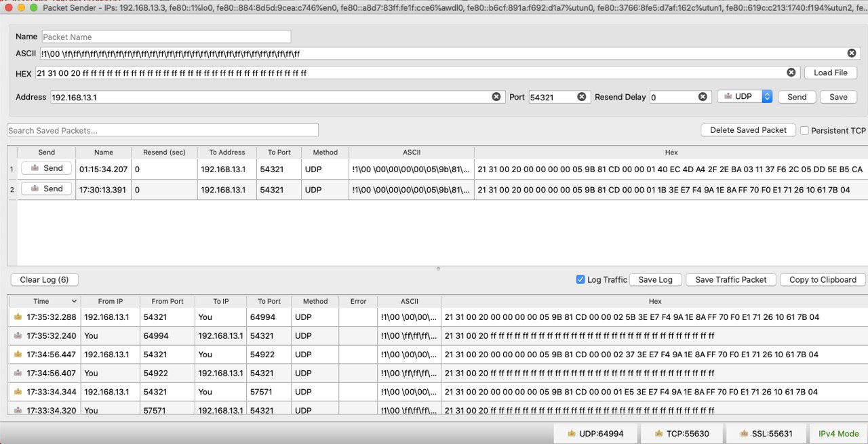Image resolution: width=868 pixels, height=444 pixels.
Task: Click the Resend Delay input field
Action: coord(681,97)
